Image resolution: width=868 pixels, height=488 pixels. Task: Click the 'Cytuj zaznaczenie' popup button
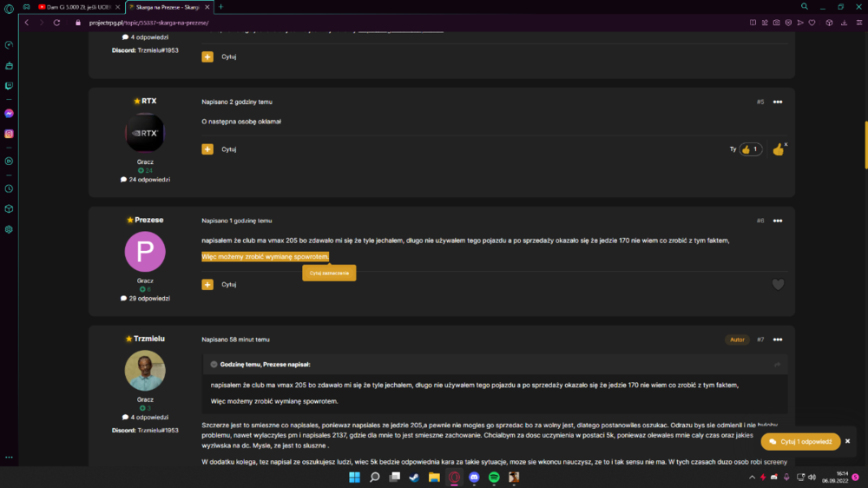click(329, 273)
